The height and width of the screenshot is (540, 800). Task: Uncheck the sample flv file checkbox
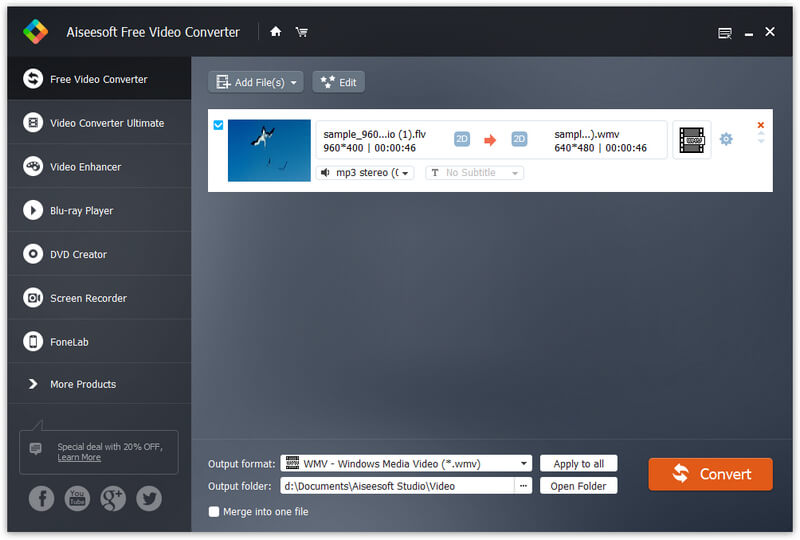(218, 125)
